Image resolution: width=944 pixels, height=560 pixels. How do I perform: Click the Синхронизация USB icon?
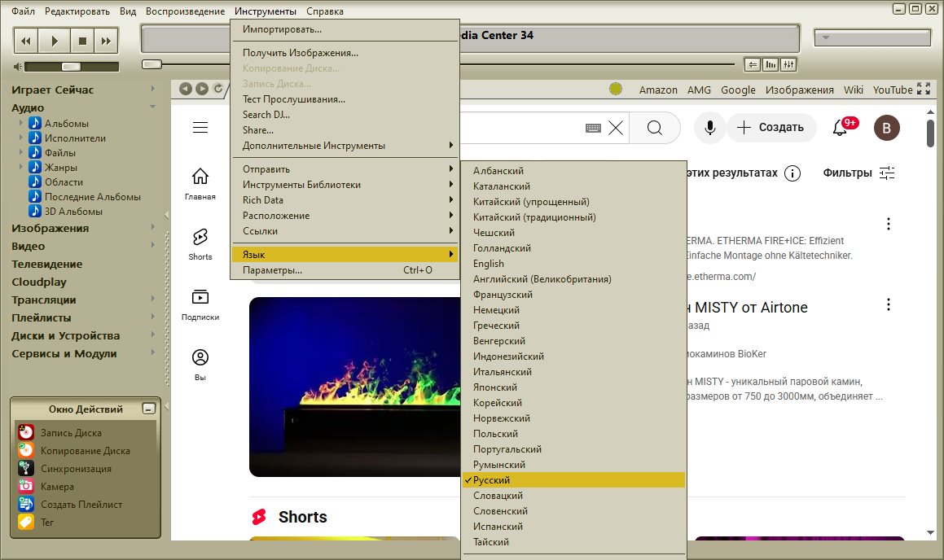(25, 469)
